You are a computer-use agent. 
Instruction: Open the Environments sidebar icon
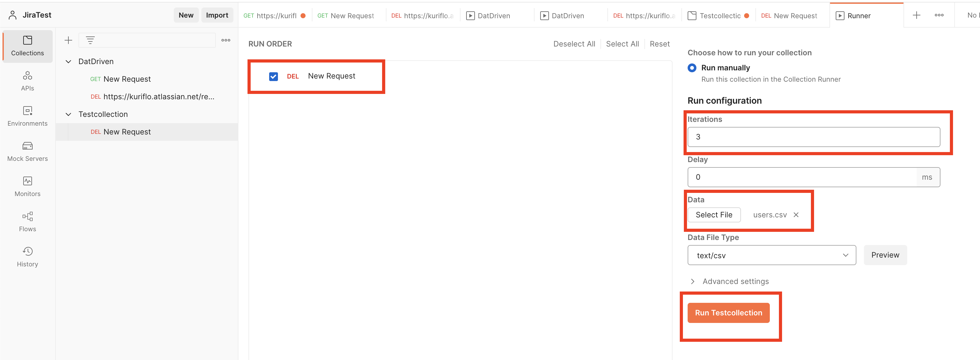[x=27, y=116]
